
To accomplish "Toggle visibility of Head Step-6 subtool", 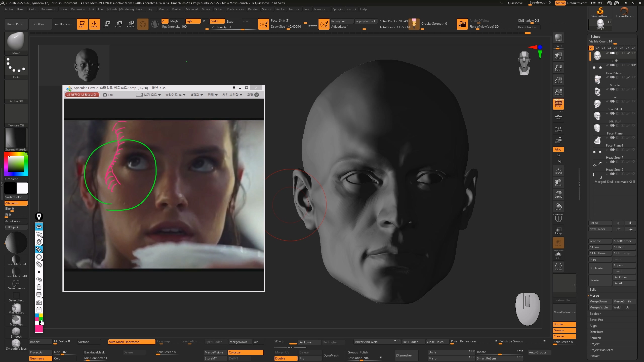I will click(x=634, y=65).
